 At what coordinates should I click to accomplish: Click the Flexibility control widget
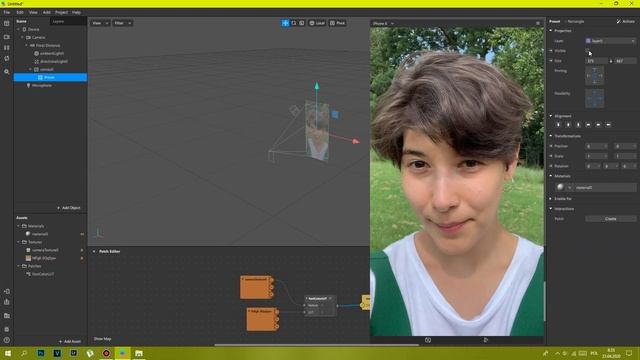tap(594, 98)
